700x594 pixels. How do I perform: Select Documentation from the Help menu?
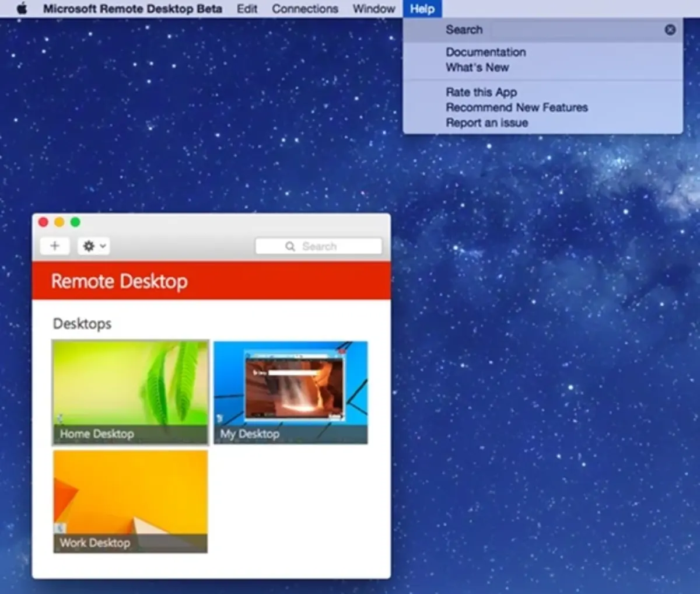click(486, 52)
